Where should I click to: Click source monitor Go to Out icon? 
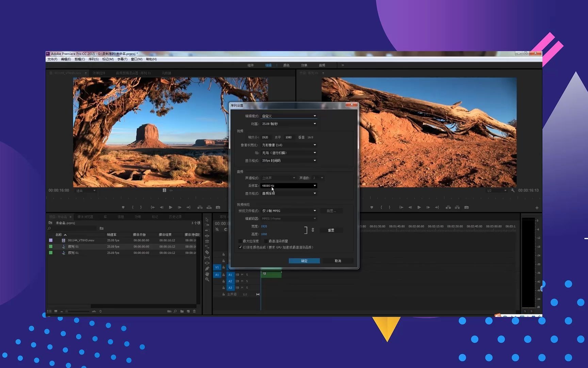pyautogui.click(x=189, y=207)
